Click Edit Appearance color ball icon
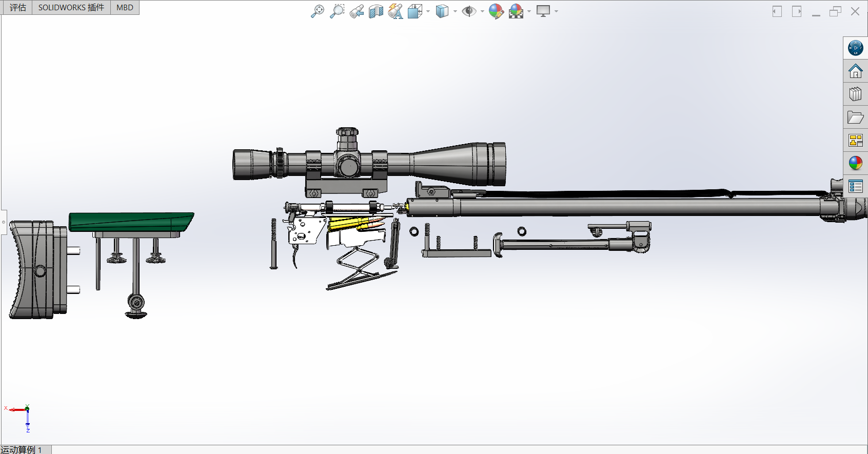The width and height of the screenshot is (868, 454). 496,11
